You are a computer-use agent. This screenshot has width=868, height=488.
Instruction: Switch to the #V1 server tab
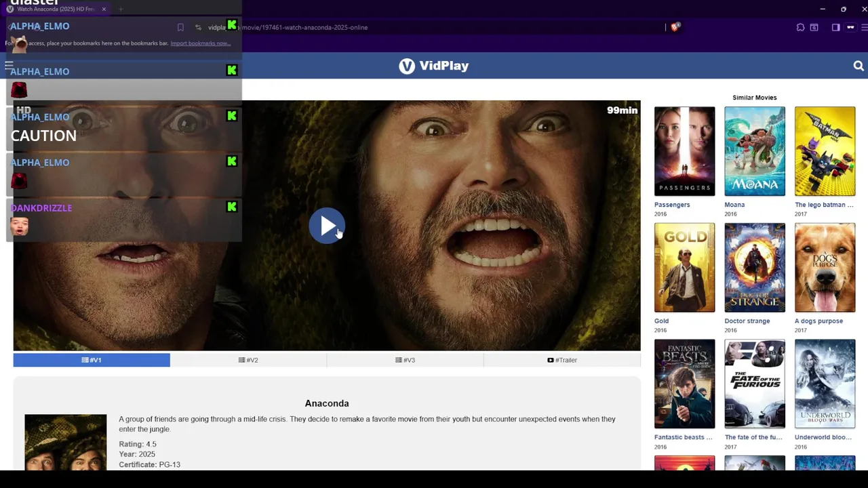coord(92,360)
